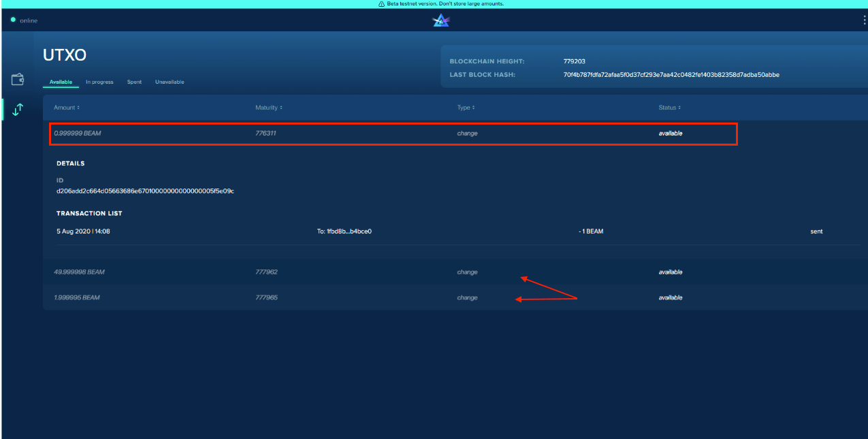The height and width of the screenshot is (439, 868).
Task: Sort the list by Type column
Action: [x=465, y=108]
